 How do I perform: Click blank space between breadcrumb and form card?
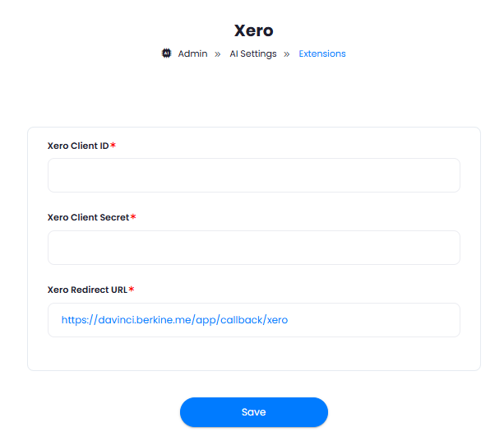pyautogui.click(x=254, y=93)
